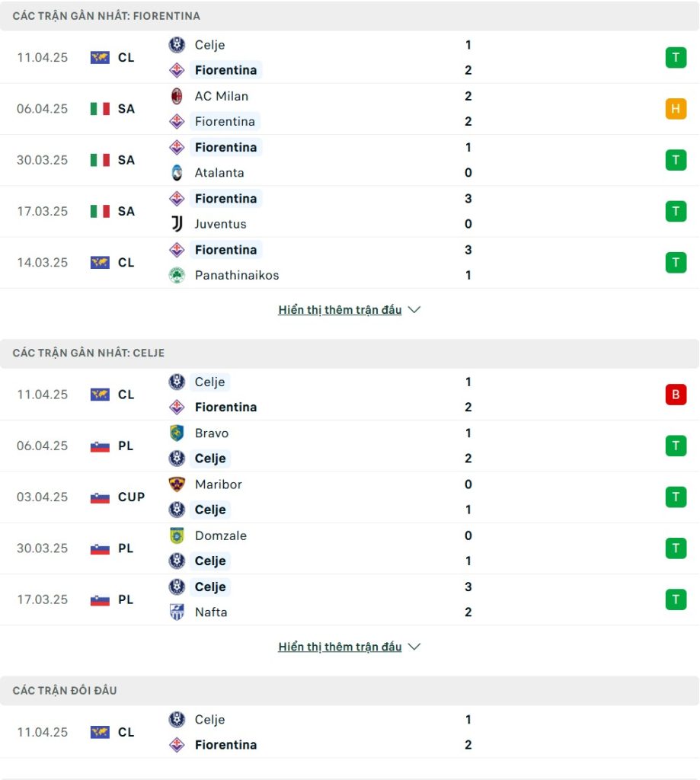The image size is (700, 780).
Task: Click the orange H draw badge
Action: (x=676, y=108)
